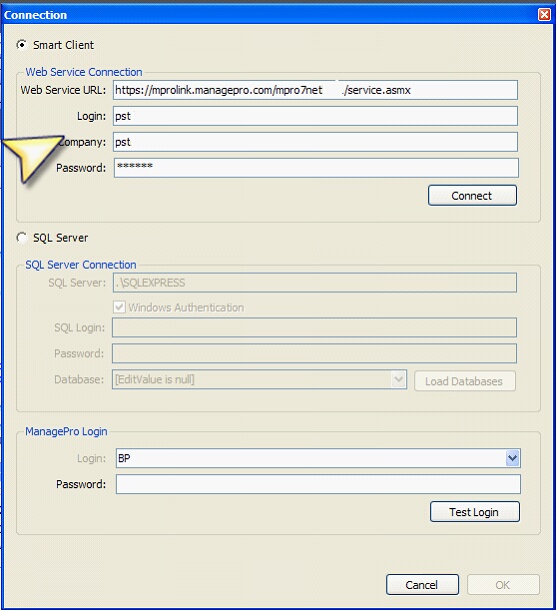This screenshot has width=557, height=611.
Task: Select the SQL Server radio button
Action: 22,237
